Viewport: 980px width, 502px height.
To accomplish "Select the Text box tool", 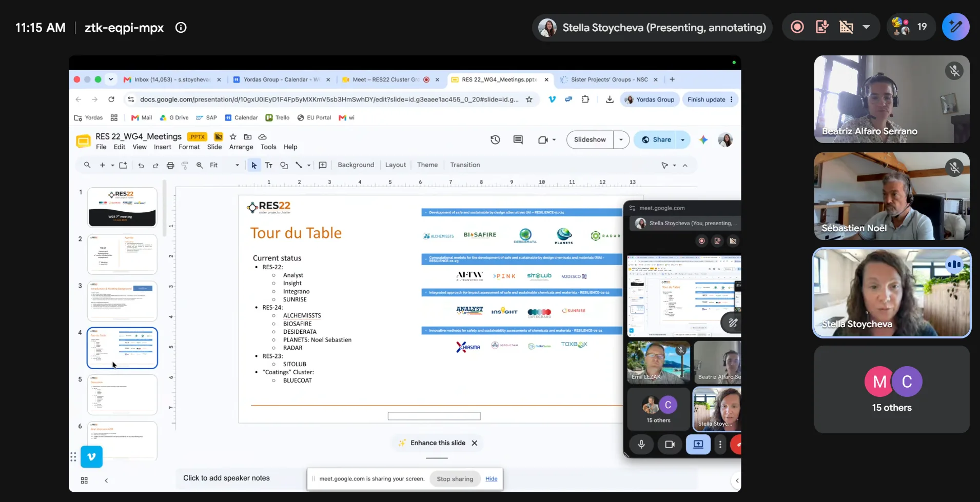I will click(x=269, y=165).
